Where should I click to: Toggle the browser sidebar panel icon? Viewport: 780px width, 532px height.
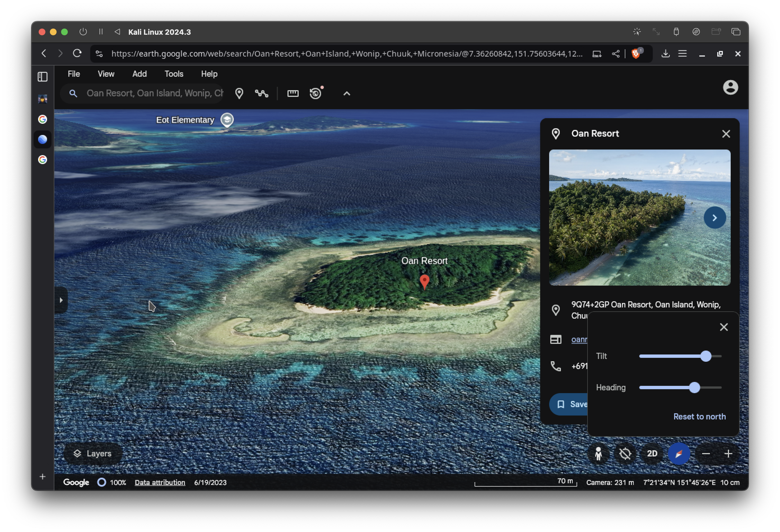[x=43, y=77]
